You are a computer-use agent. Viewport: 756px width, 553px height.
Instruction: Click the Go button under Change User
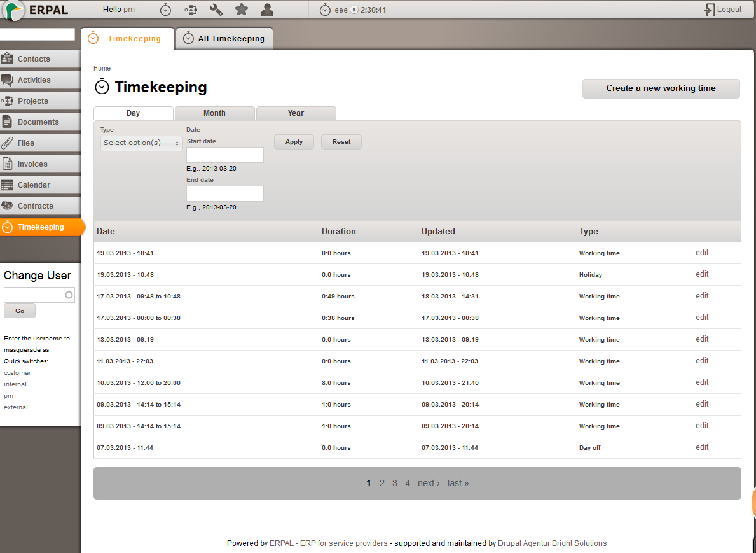20,311
